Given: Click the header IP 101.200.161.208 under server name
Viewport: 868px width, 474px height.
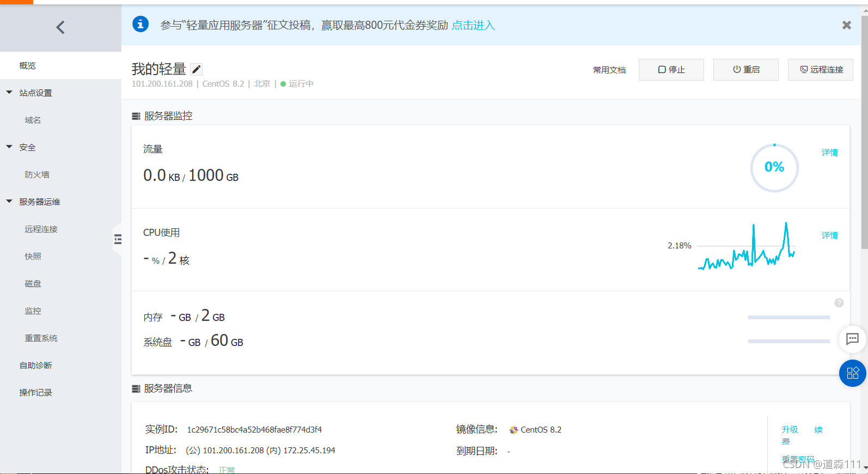Looking at the screenshot, I should coord(162,84).
